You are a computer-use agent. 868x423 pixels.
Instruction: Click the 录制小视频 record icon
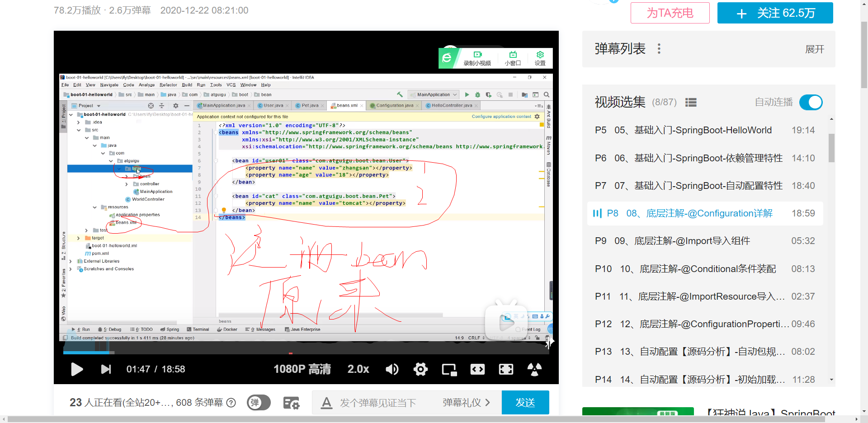point(477,58)
